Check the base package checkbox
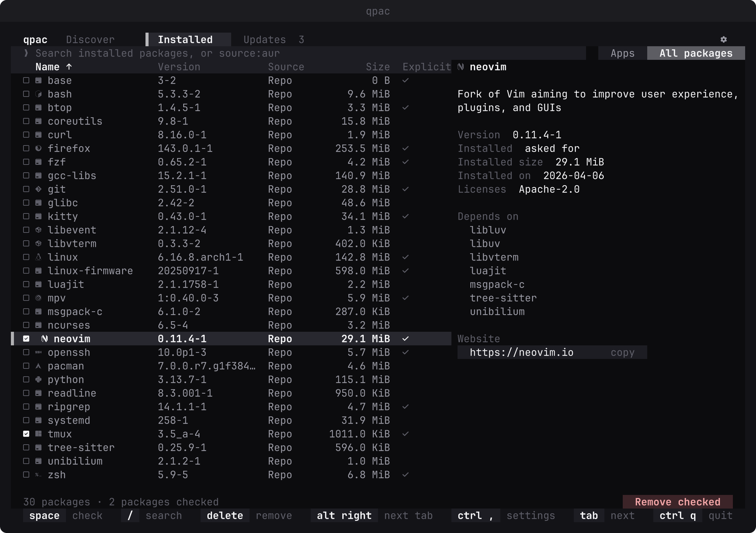 (26, 80)
